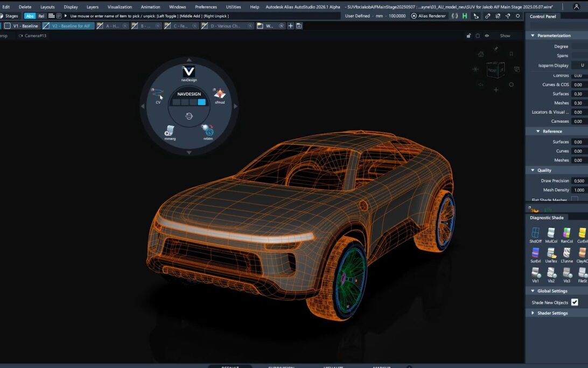This screenshot has height=368, width=588.
Task: Pick the sfmod tool icon
Action: [x=220, y=94]
